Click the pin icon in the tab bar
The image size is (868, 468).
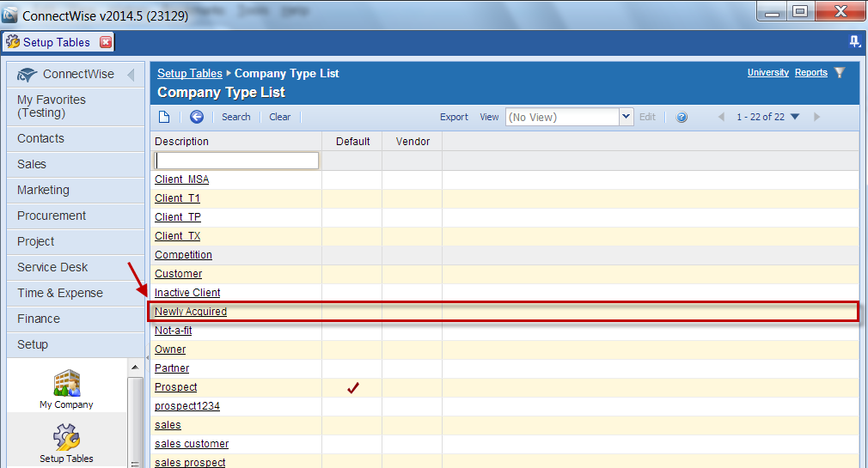tap(855, 41)
